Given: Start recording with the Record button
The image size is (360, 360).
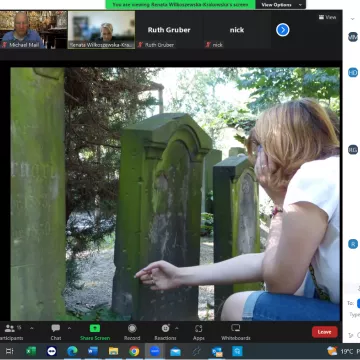Looking at the screenshot, I should tap(132, 332).
